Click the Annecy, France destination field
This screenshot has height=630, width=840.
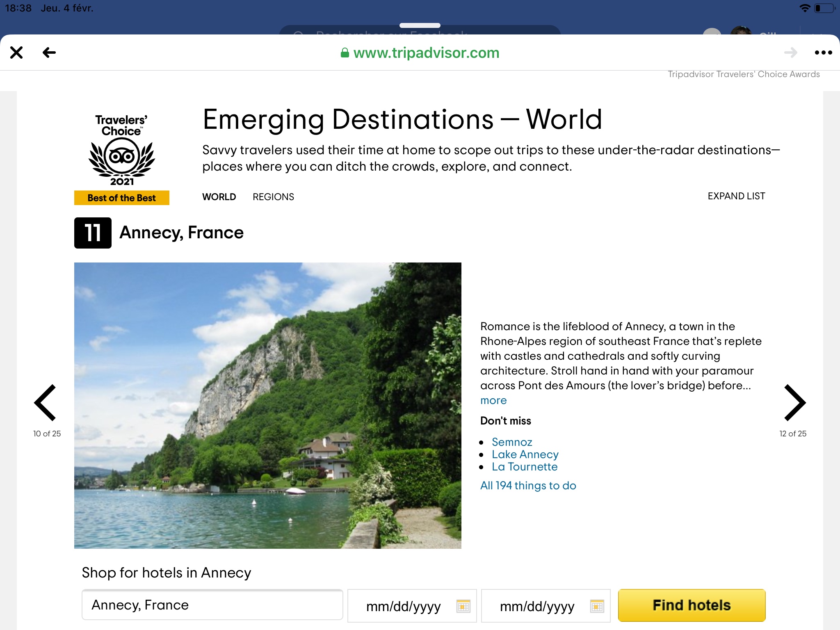point(212,605)
